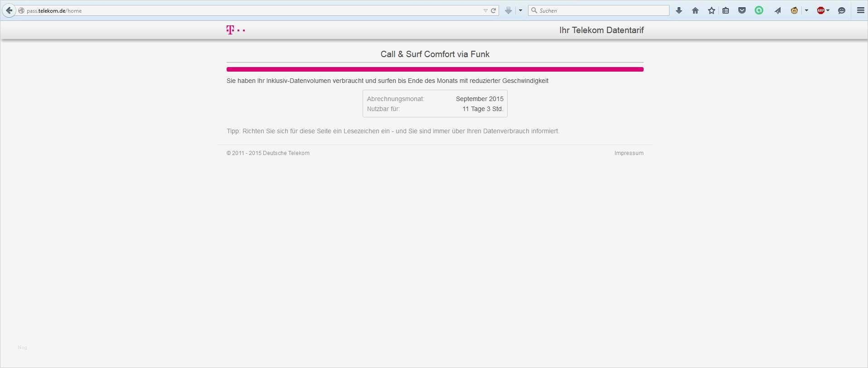Click the address bar URL pass.telekom.de/home
Image resolution: width=868 pixels, height=368 pixels.
coord(54,10)
